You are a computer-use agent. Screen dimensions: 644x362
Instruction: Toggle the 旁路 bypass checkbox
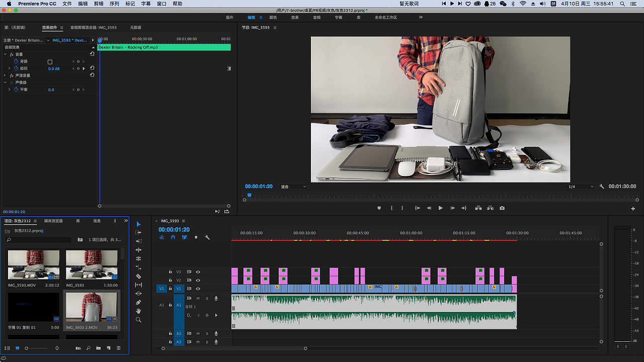tap(50, 62)
